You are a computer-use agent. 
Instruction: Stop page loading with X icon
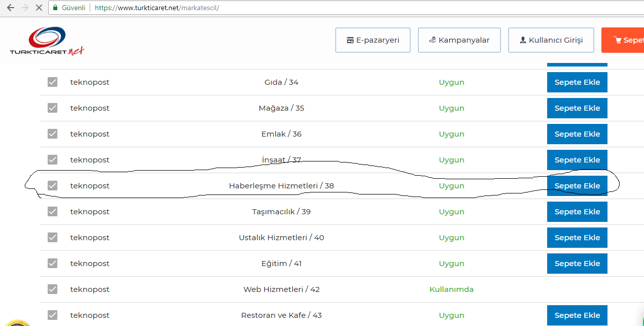point(39,8)
